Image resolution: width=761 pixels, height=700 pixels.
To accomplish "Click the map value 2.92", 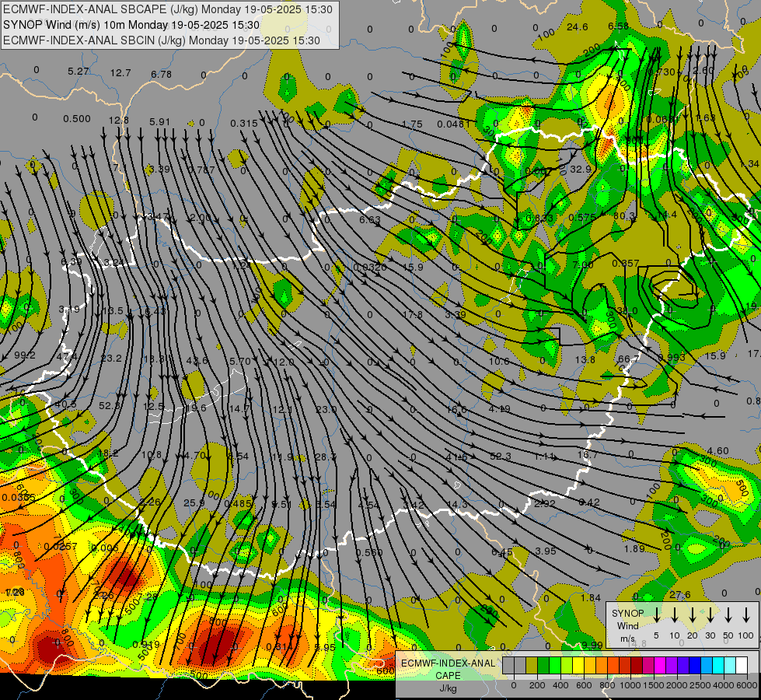I will (545, 503).
